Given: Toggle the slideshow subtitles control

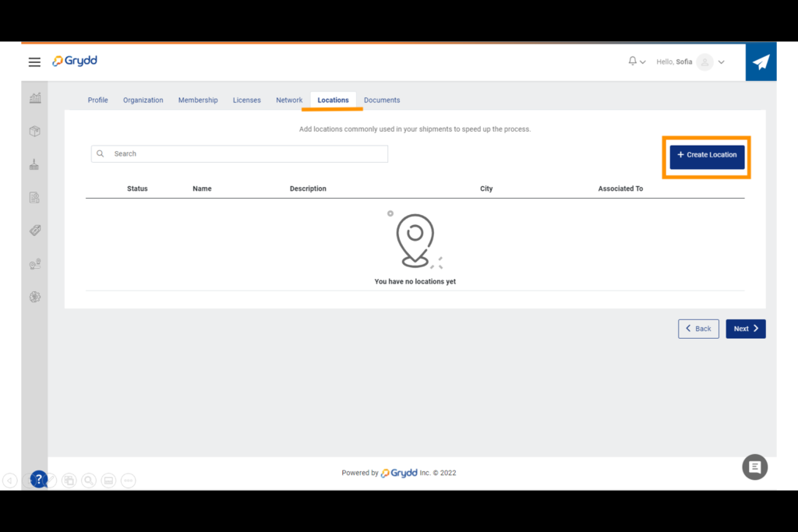Looking at the screenshot, I should [108, 480].
